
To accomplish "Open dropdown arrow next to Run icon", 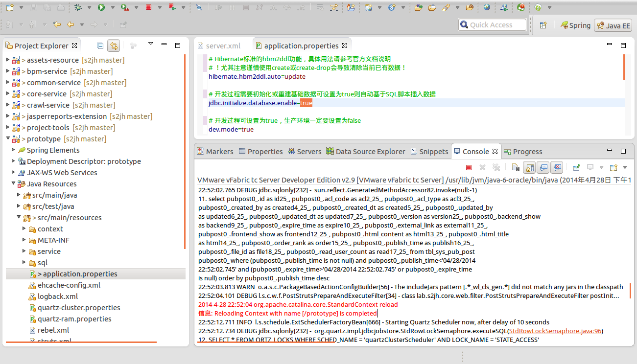I will tap(113, 8).
